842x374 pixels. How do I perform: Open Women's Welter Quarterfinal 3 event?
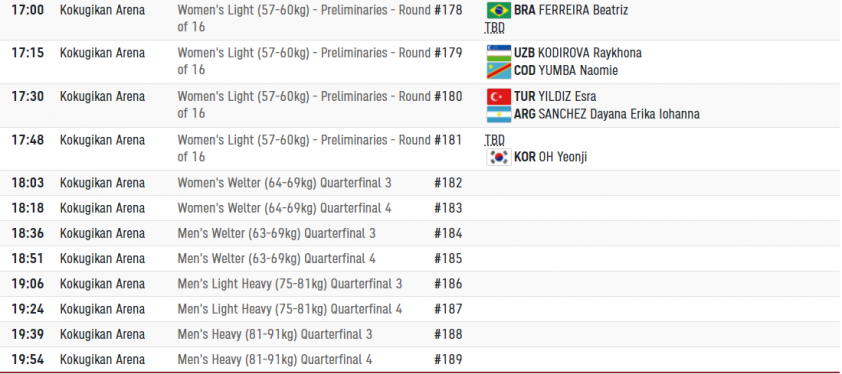pos(285,183)
